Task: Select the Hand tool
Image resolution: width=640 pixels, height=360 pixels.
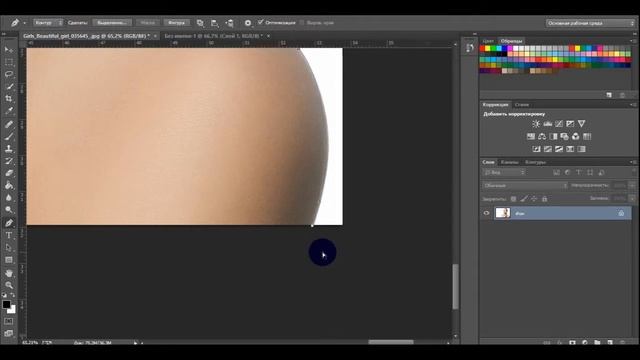Action: coord(9,273)
